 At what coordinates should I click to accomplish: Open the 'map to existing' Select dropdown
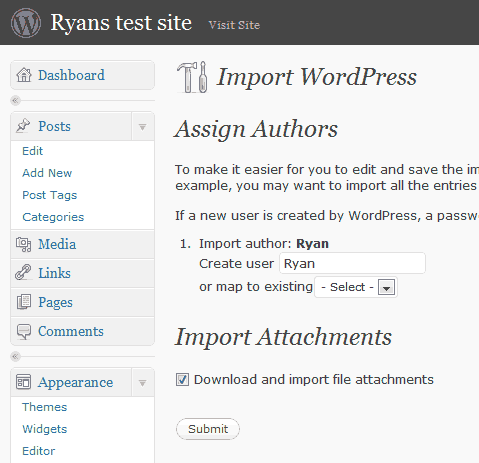coord(356,287)
